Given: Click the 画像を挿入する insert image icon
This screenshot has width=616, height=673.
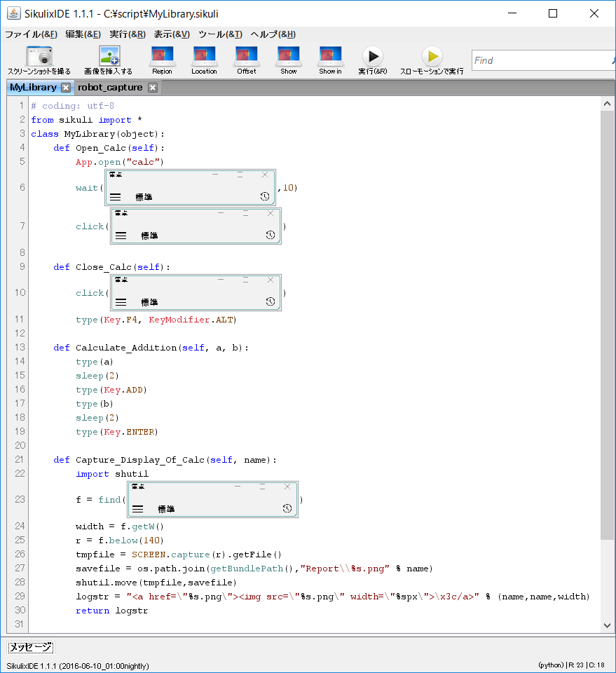Looking at the screenshot, I should pyautogui.click(x=109, y=59).
